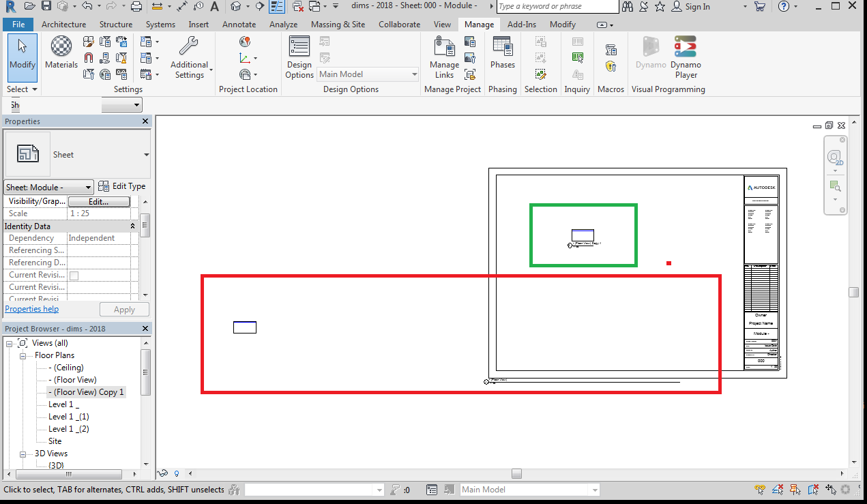
Task: Select the Aligned Dimension tool in toolbar
Action: pos(181,7)
